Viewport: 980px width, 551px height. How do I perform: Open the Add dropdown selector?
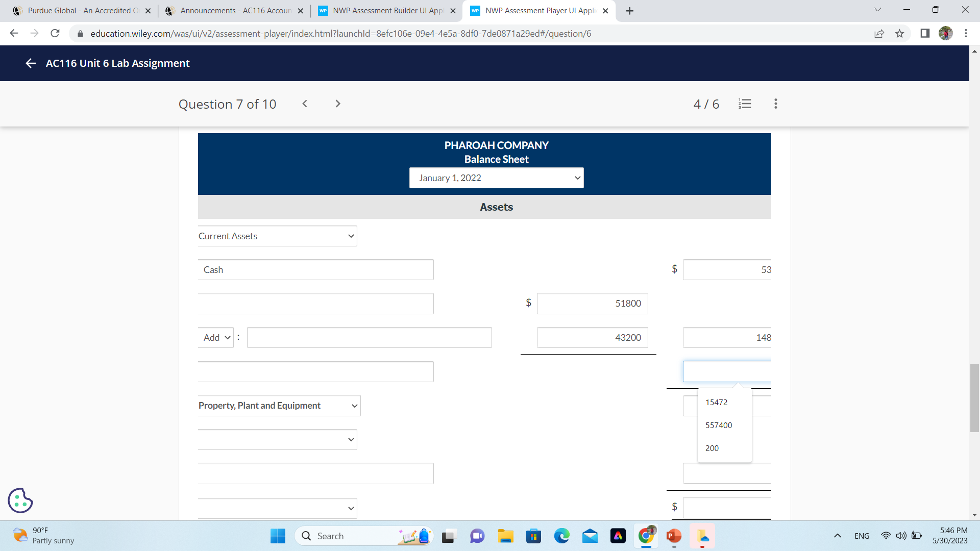coord(215,337)
